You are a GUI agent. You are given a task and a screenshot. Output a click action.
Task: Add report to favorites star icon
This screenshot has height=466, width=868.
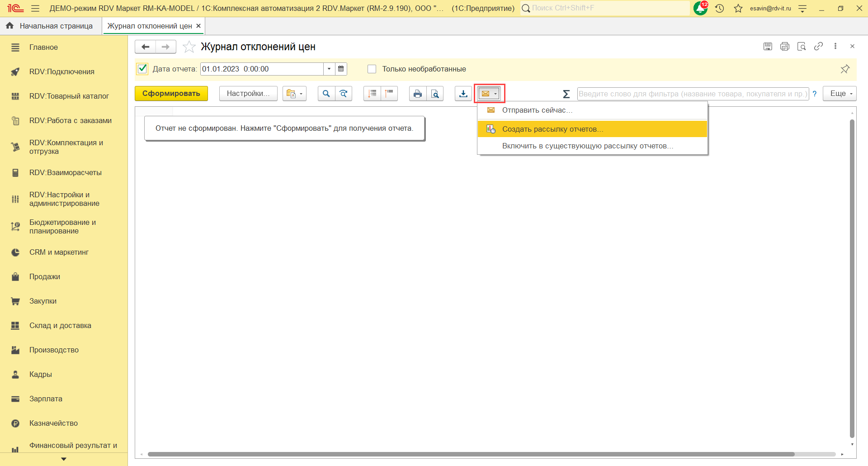point(189,47)
